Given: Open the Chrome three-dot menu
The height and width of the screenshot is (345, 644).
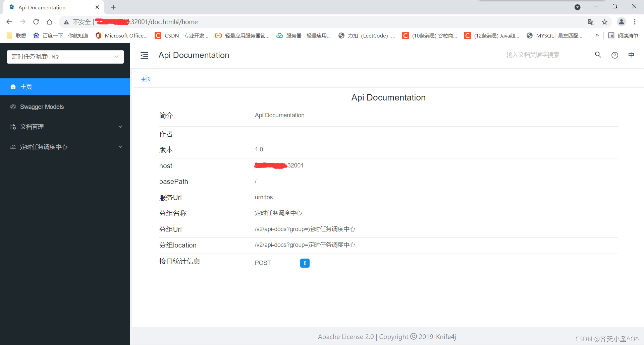Looking at the screenshot, I should [x=635, y=22].
